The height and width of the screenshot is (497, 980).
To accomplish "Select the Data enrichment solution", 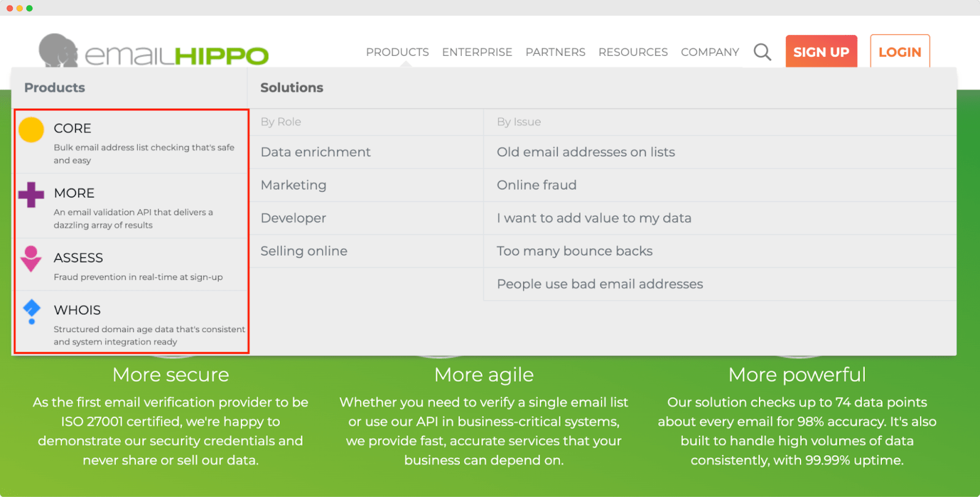I will click(315, 152).
